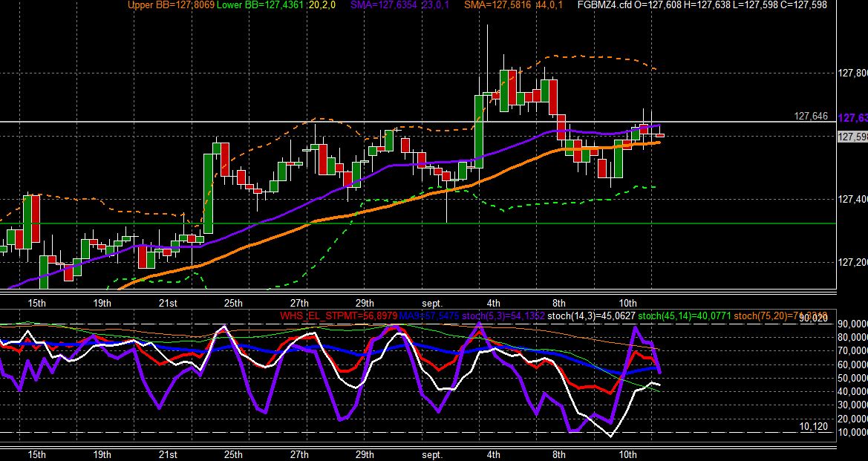The width and height of the screenshot is (868, 461).
Task: Click the 29th label on the bottom indicator axis
Action: click(x=365, y=455)
